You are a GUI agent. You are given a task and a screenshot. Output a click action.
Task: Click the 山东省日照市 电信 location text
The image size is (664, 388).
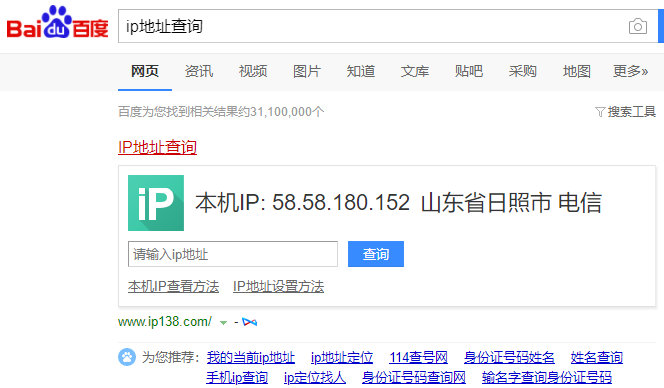[512, 202]
